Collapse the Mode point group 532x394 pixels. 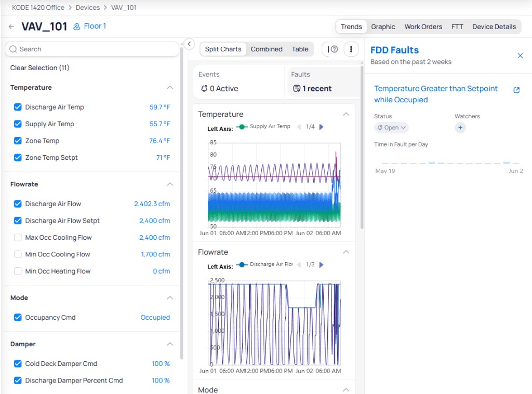point(170,297)
